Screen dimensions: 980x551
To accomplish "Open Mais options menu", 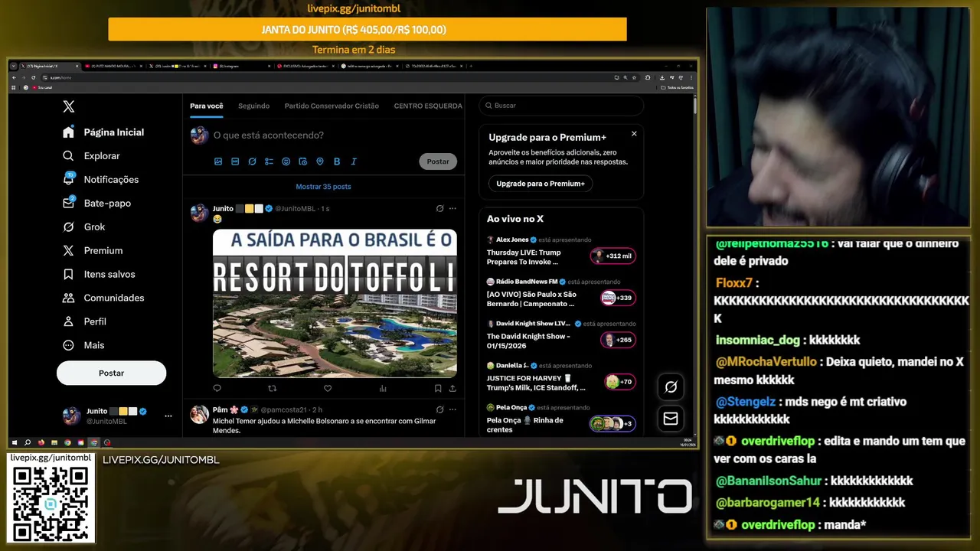I will pyautogui.click(x=83, y=346).
